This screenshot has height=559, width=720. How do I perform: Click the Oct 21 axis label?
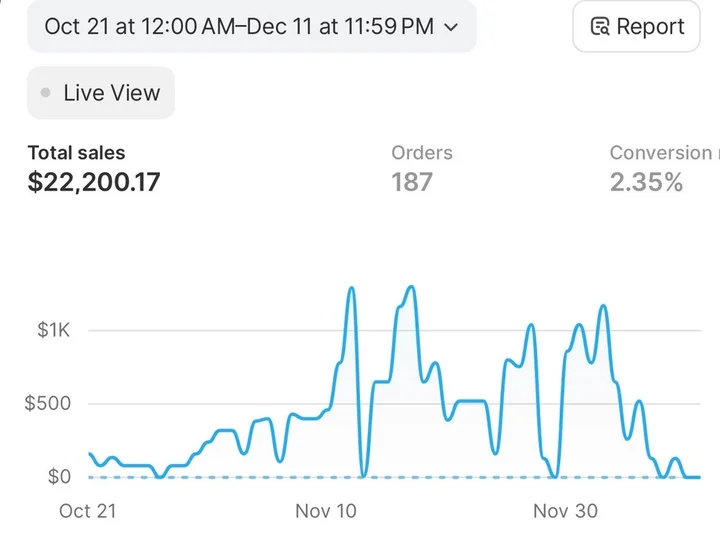pyautogui.click(x=88, y=511)
